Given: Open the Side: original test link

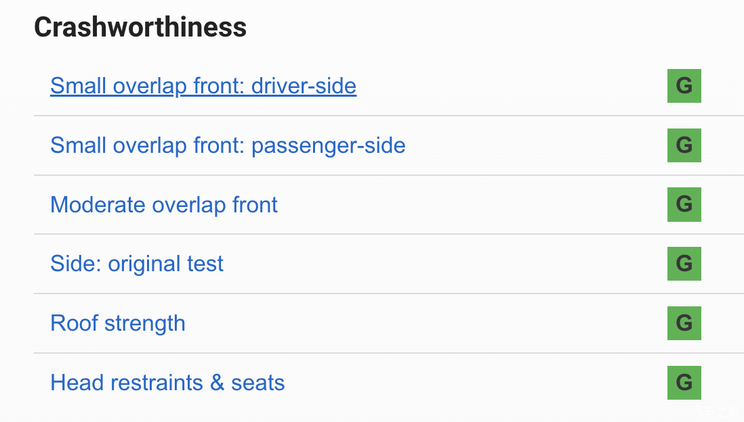Looking at the screenshot, I should click(x=136, y=264).
